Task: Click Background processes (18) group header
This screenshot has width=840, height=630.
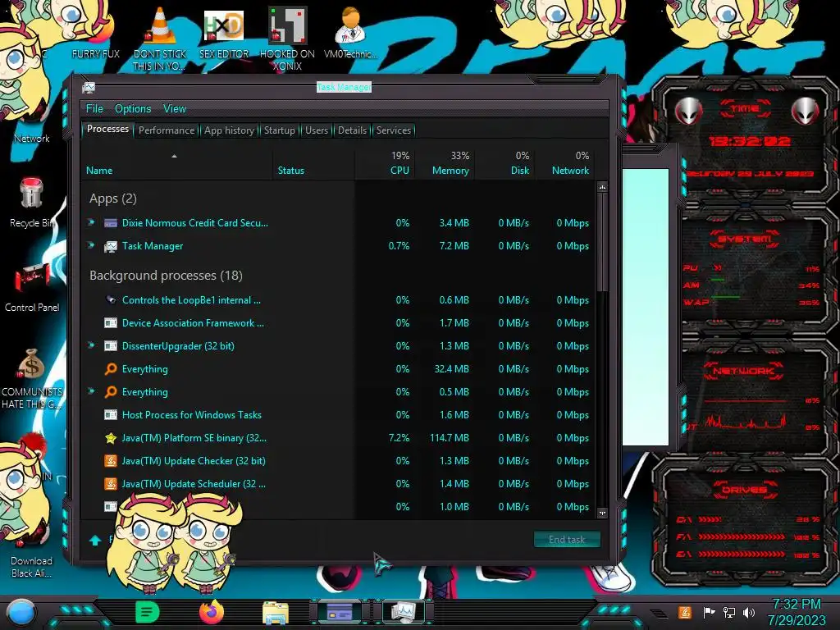Action: (166, 276)
